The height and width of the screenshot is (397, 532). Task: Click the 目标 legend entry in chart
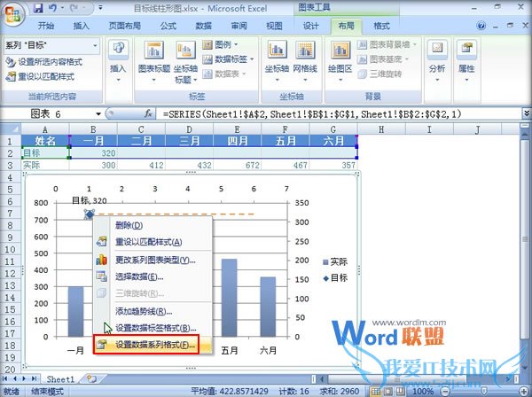click(x=335, y=278)
